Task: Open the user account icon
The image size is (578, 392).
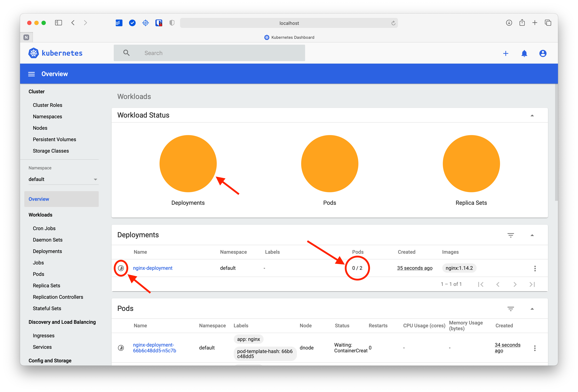Action: 543,53
